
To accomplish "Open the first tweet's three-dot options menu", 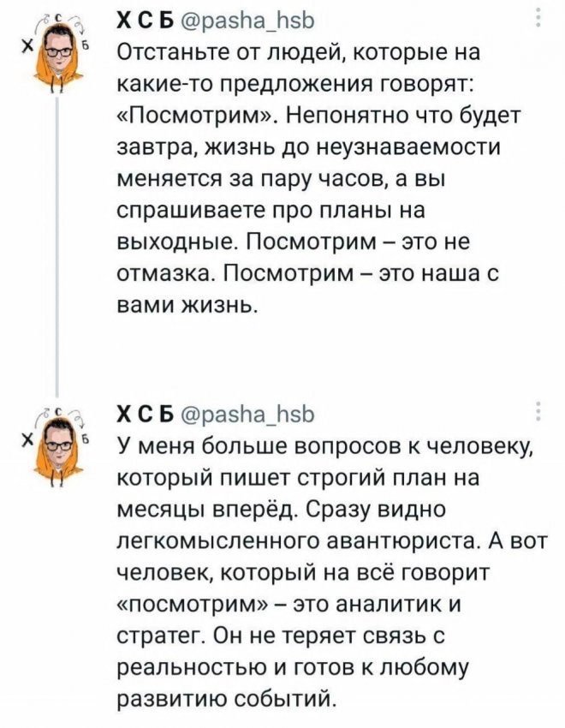I will (x=538, y=18).
